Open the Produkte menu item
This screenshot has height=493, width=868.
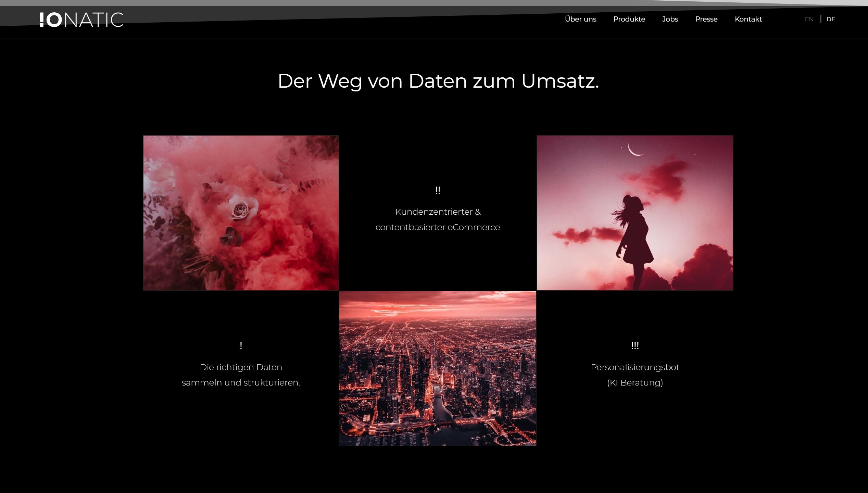pos(629,19)
